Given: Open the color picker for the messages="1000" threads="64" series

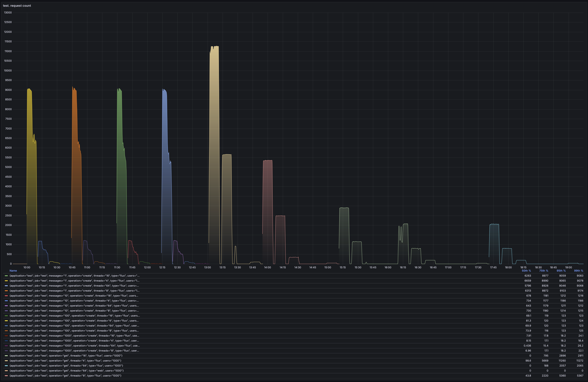Looking at the screenshot, I should 6,346.
